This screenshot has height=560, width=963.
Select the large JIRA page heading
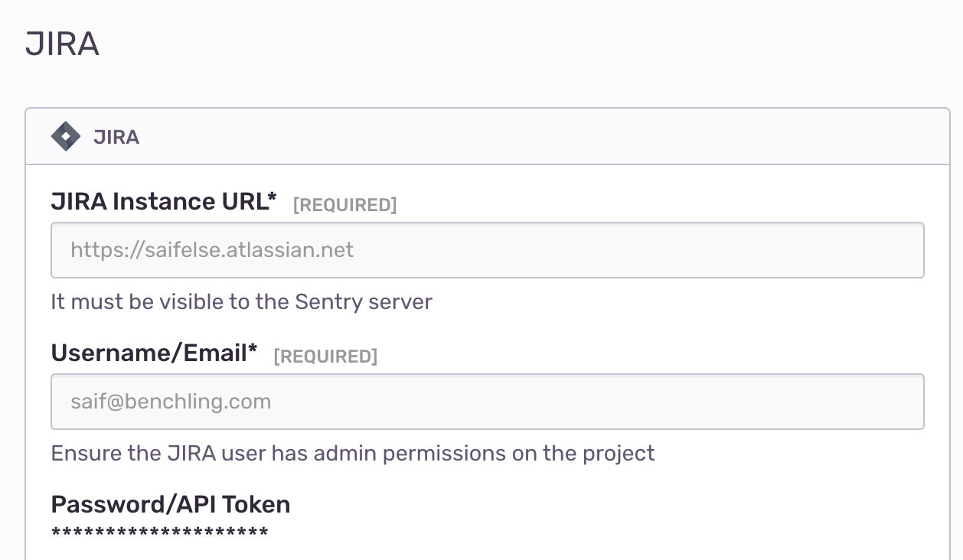pos(63,44)
